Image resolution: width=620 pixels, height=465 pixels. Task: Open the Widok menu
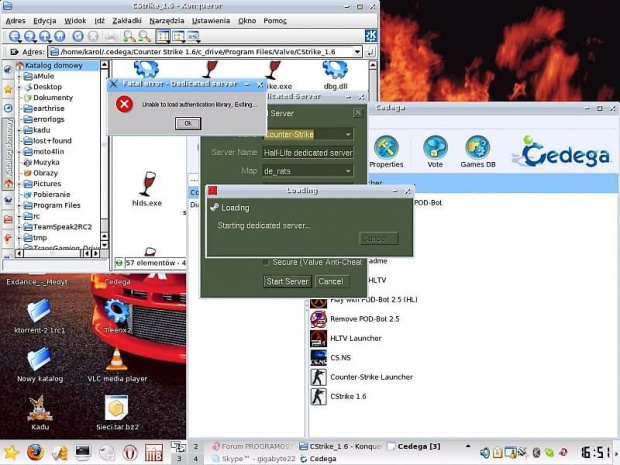(75, 21)
